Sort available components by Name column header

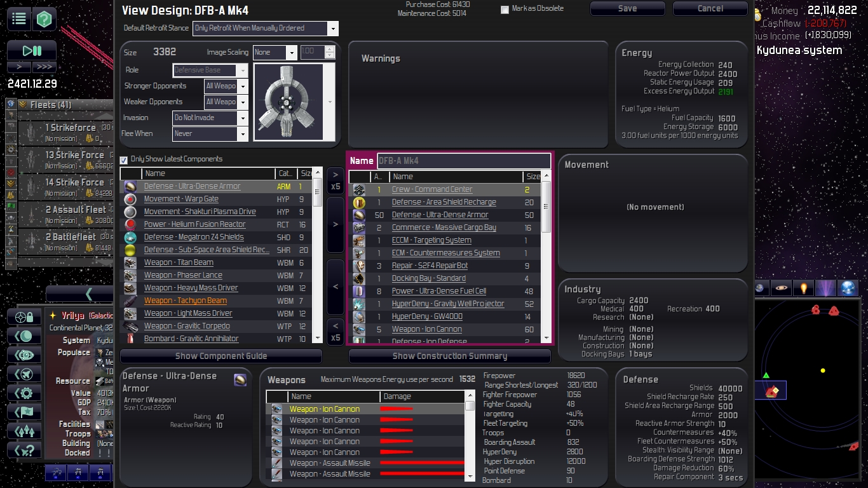point(207,173)
